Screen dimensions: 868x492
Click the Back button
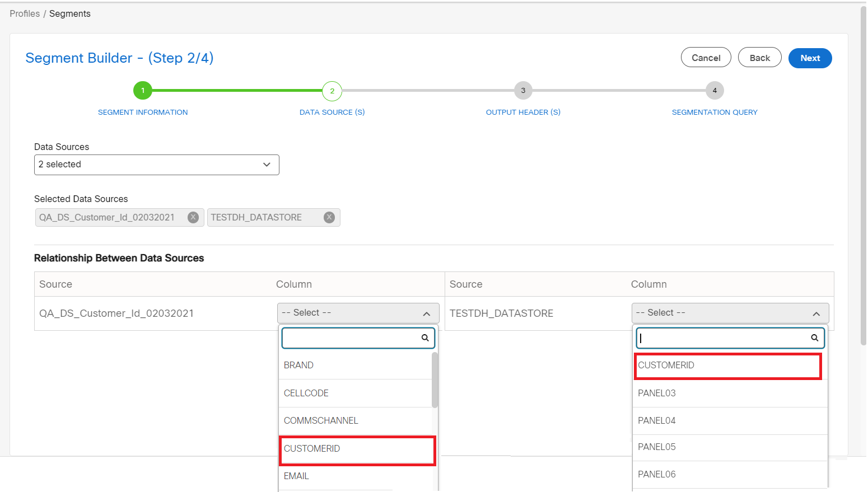(x=759, y=57)
